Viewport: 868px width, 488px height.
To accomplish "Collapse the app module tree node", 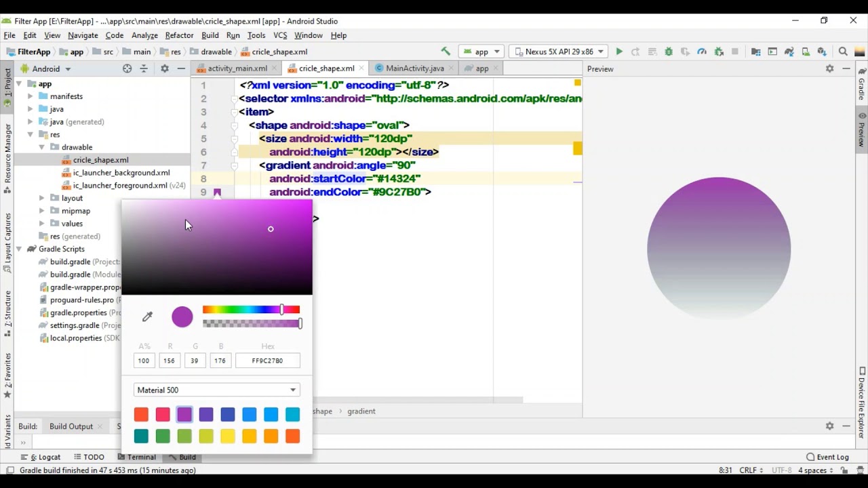I will point(19,84).
